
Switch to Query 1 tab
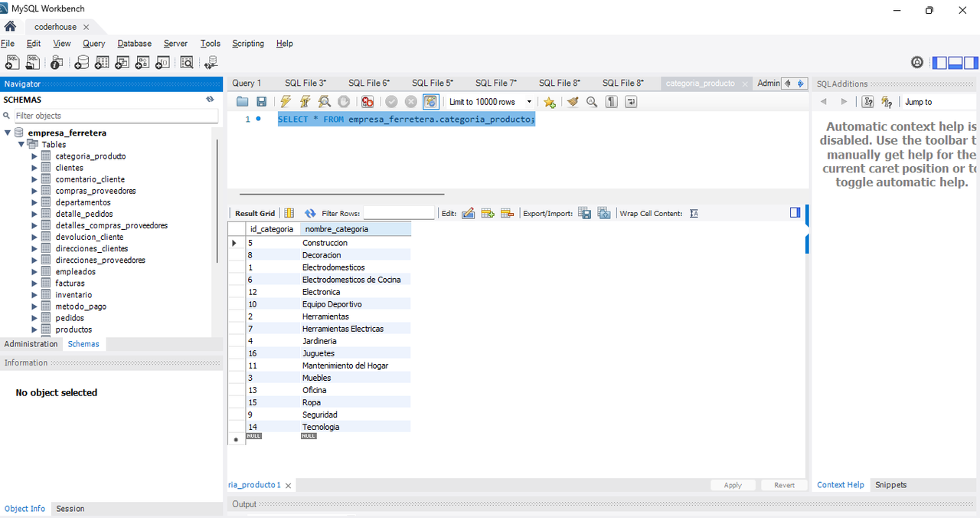click(247, 83)
